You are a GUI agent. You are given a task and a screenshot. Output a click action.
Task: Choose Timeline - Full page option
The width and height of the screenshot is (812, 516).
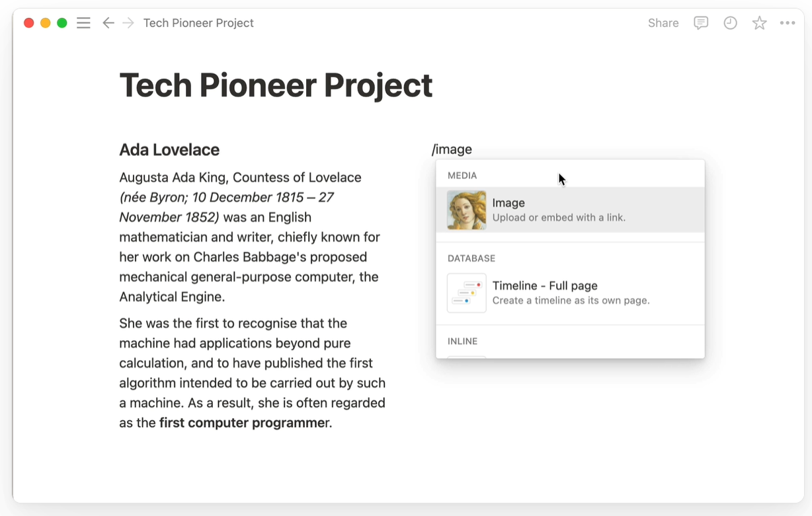click(570, 293)
